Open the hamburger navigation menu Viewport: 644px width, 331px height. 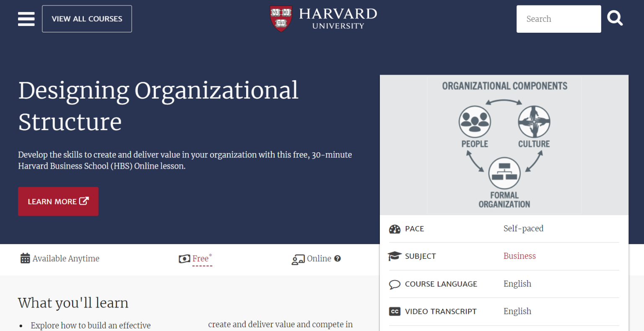[x=26, y=19]
